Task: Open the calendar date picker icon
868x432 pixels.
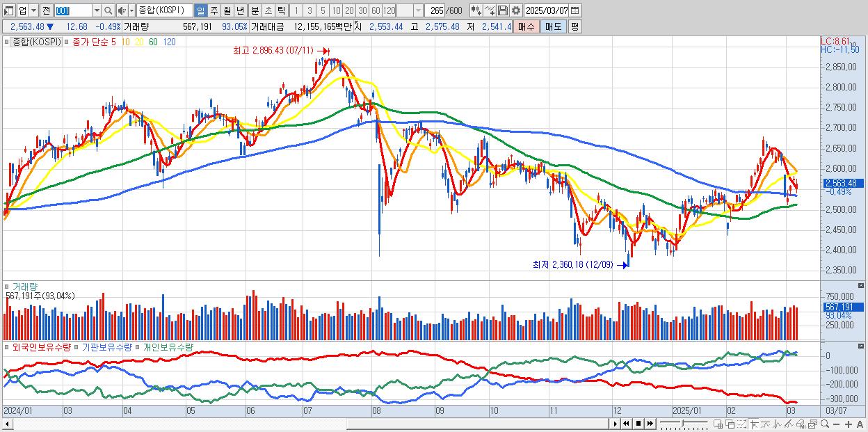Action: [x=576, y=10]
